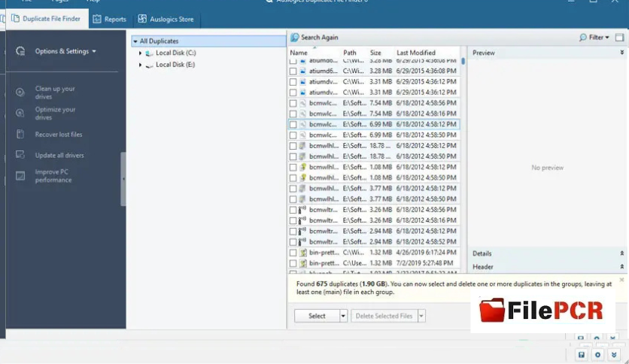Select the 18.78 row dated 4:58:12 PM
This screenshot has width=629, height=364.
pyautogui.click(x=374, y=146)
